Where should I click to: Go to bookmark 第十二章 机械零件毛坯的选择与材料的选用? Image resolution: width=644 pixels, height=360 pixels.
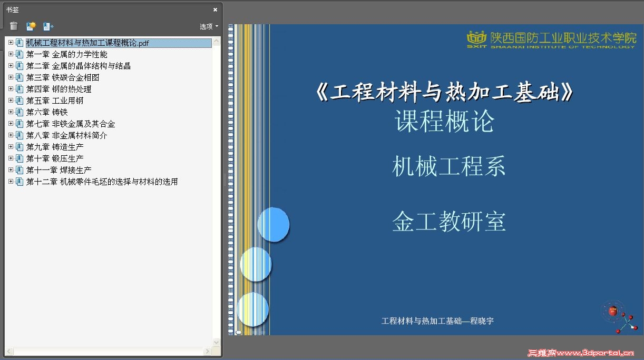click(x=102, y=182)
